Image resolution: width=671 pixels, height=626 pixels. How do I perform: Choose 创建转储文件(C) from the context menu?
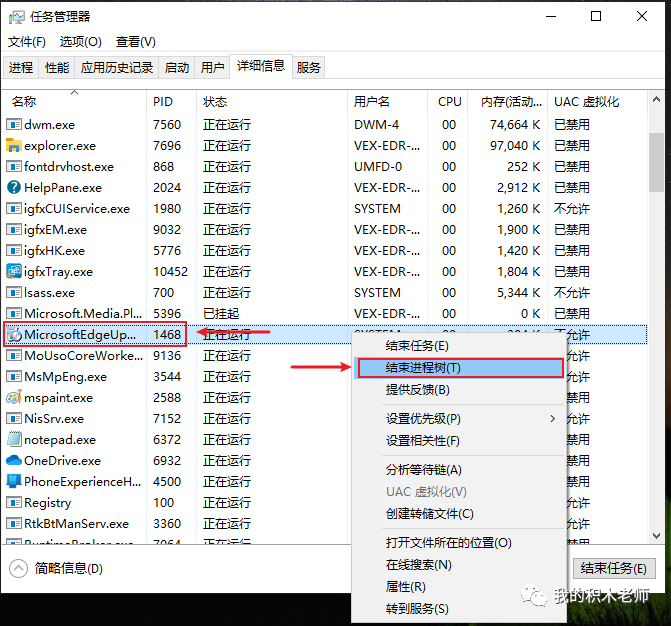[x=459, y=513]
